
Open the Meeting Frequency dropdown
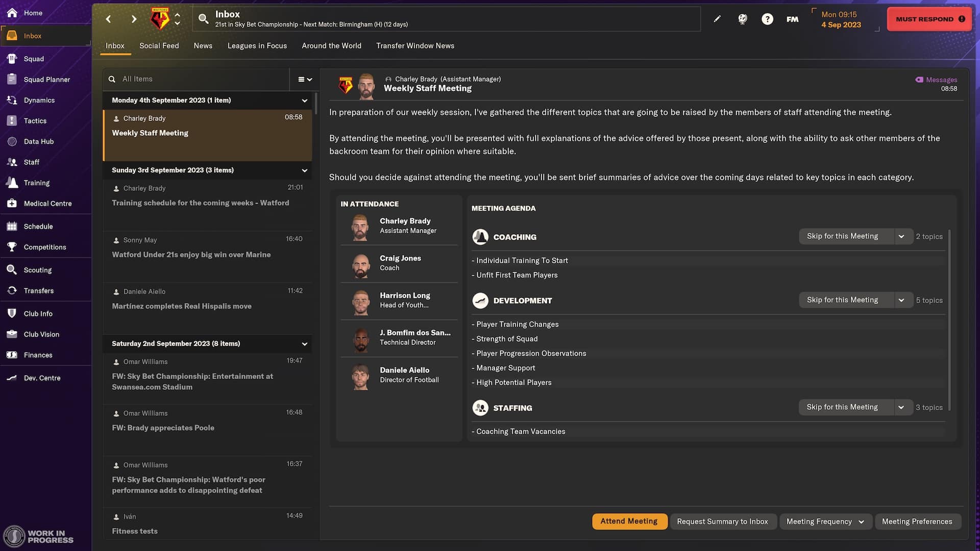coord(825,521)
